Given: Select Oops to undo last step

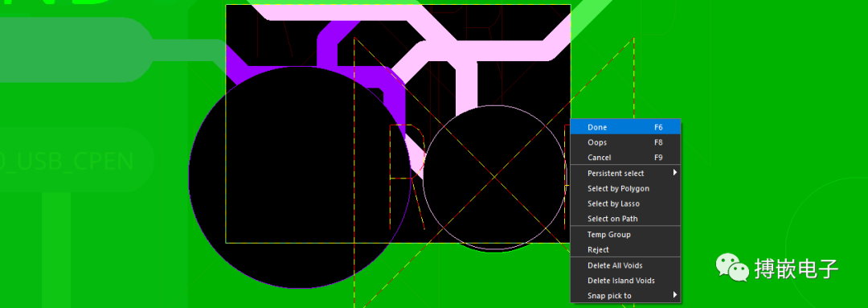Looking at the screenshot, I should (x=625, y=142).
